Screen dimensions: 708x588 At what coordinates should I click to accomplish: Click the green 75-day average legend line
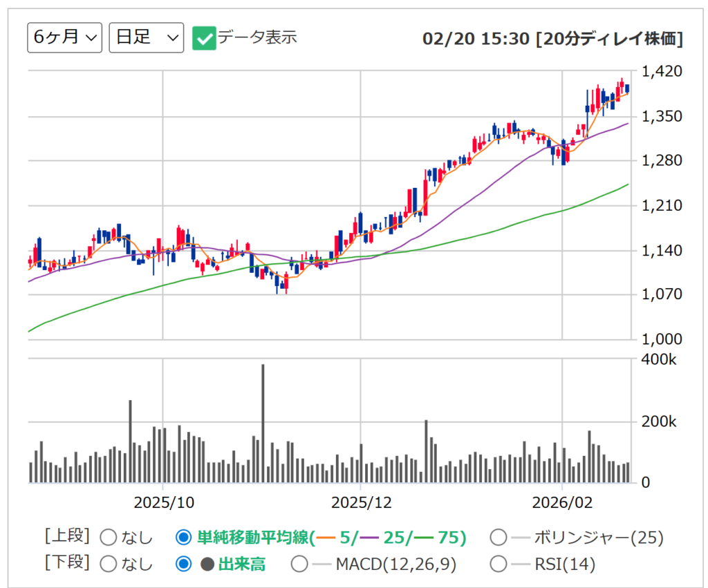coord(422,537)
